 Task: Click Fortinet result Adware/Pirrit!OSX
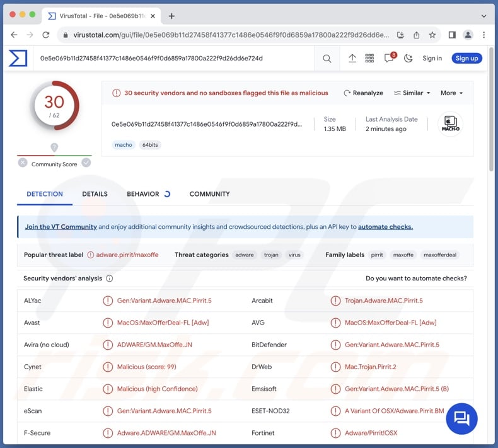[x=371, y=433]
